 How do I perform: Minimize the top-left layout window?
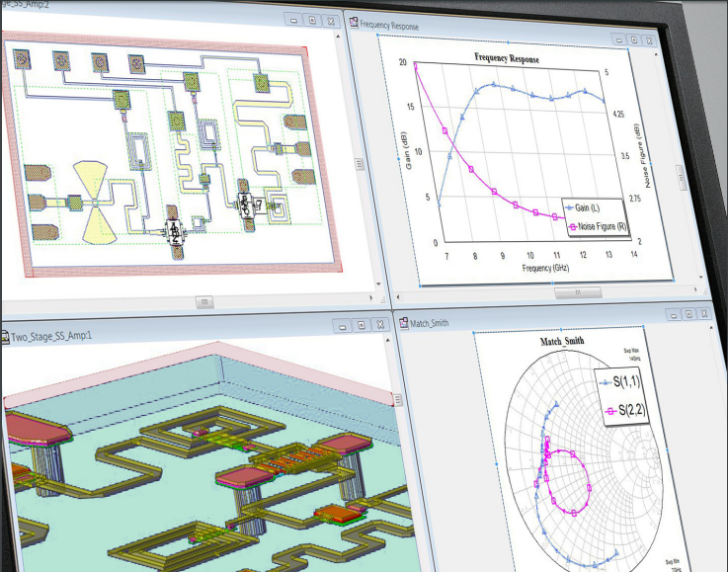tap(294, 21)
